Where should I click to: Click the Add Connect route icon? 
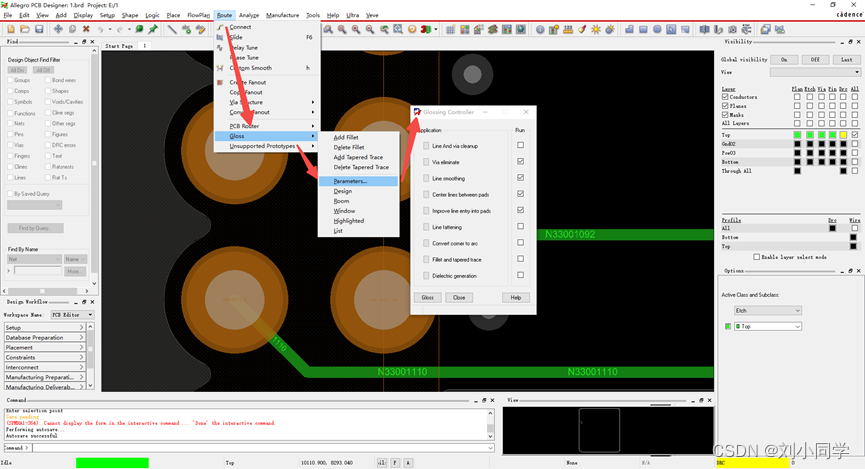[x=173, y=29]
